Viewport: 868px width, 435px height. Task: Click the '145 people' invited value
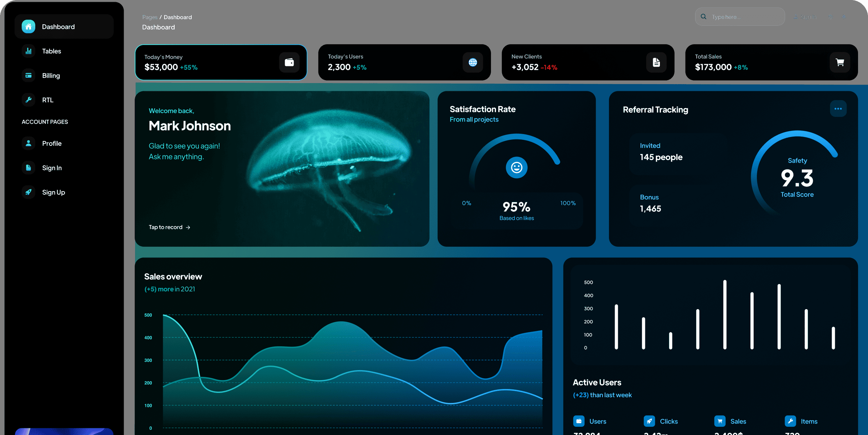coord(661,157)
